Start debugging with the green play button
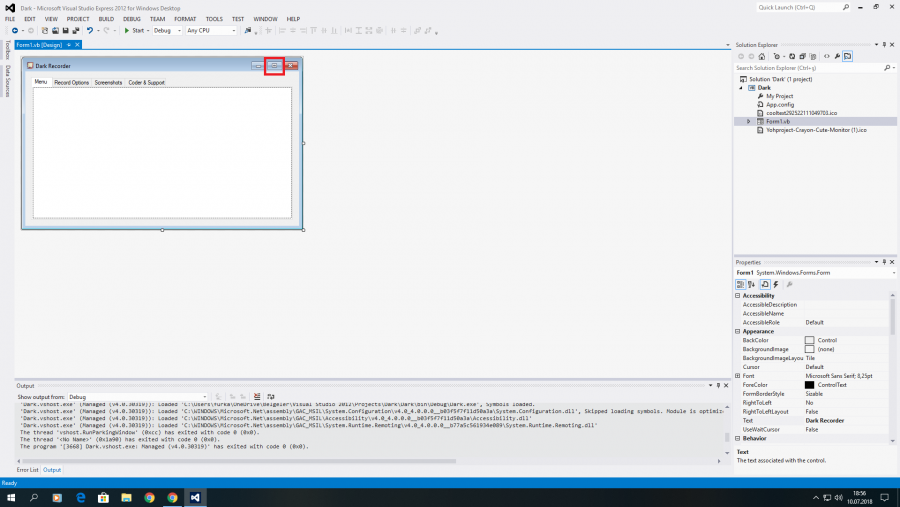 [127, 30]
